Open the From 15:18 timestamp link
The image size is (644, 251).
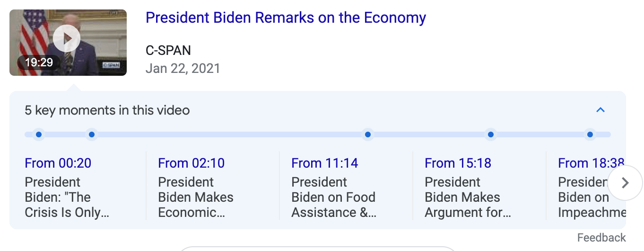coord(458,163)
